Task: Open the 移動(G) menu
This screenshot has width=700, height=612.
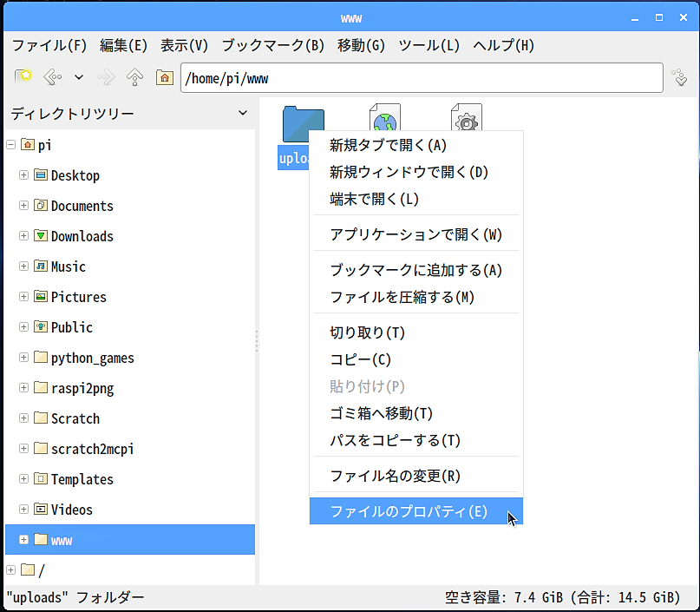Action: (361, 45)
